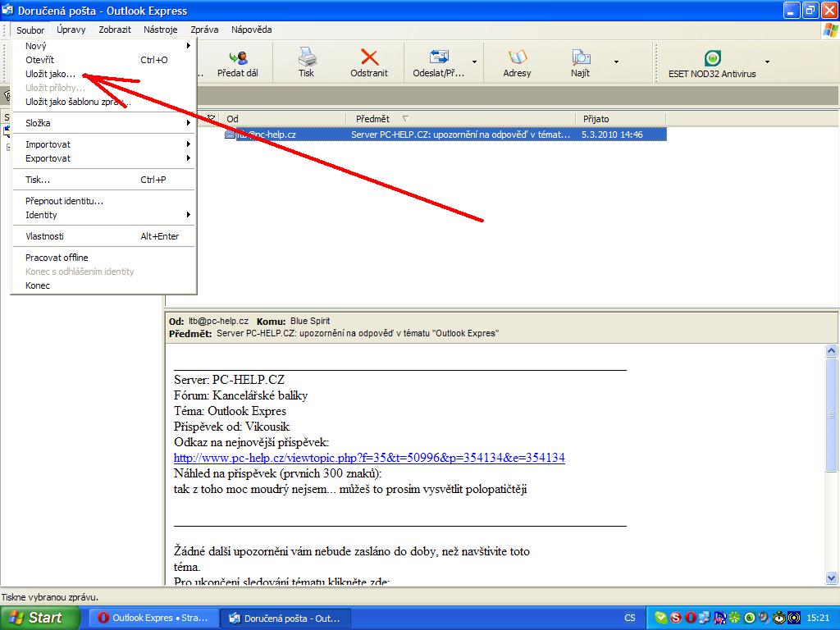Click the 'Téma: Outlook Expres' line
The height and width of the screenshot is (630, 840).
[x=230, y=412]
